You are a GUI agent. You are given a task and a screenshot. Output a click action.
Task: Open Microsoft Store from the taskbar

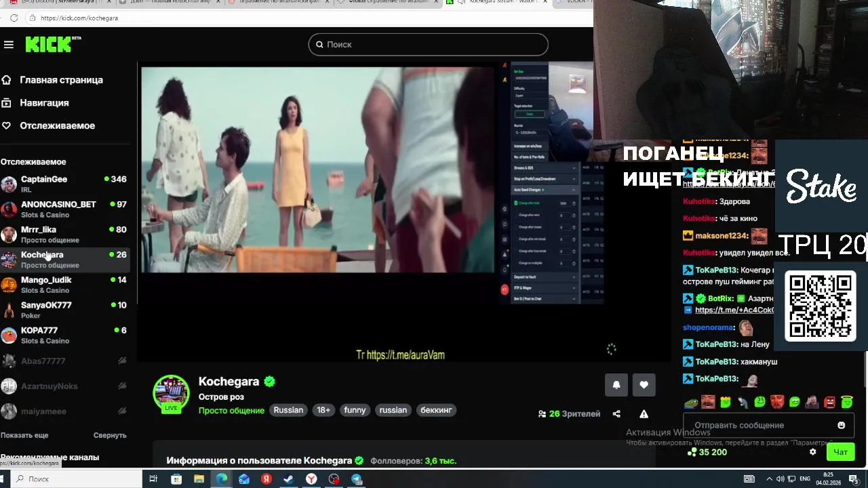[176, 479]
